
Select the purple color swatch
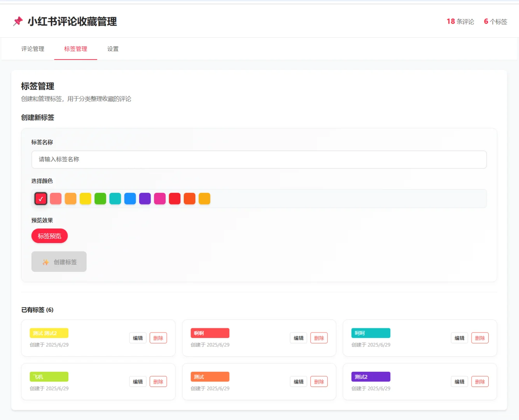coord(145,198)
